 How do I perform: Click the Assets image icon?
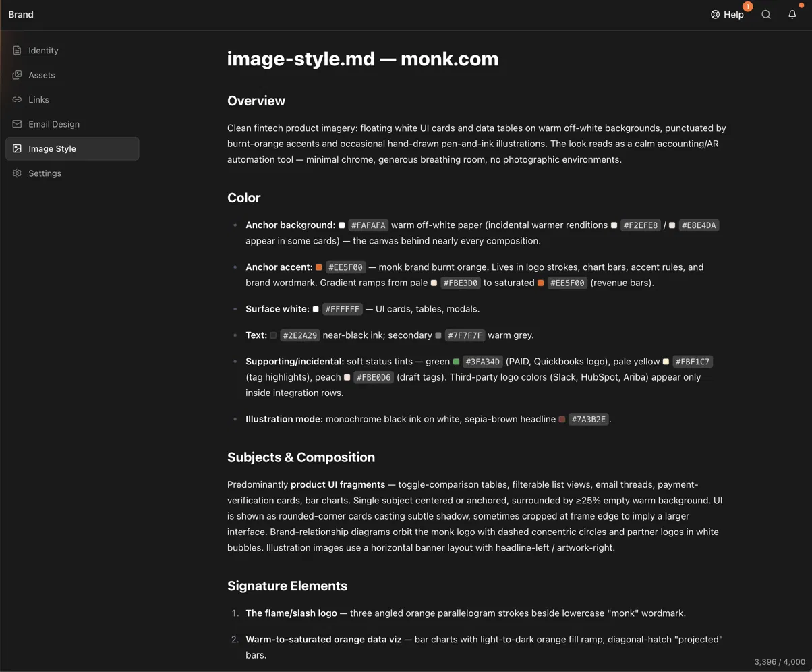click(x=18, y=75)
